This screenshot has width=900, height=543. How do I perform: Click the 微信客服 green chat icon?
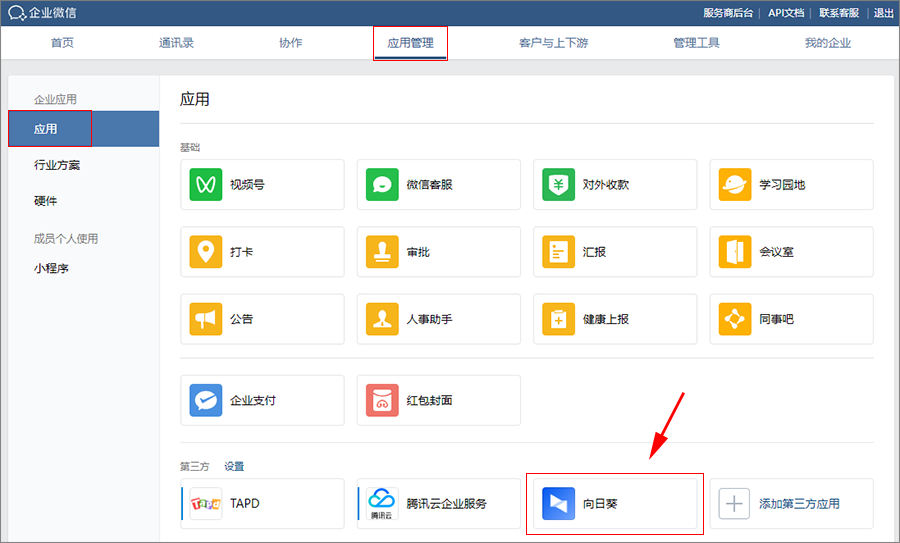[382, 184]
